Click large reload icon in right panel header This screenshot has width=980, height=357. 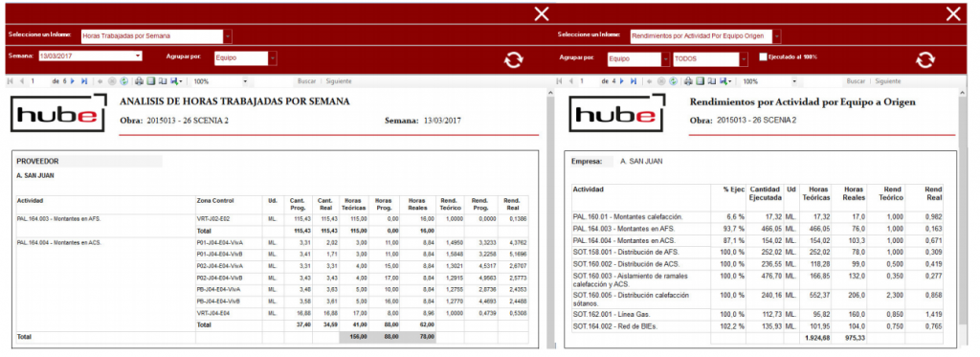click(925, 60)
